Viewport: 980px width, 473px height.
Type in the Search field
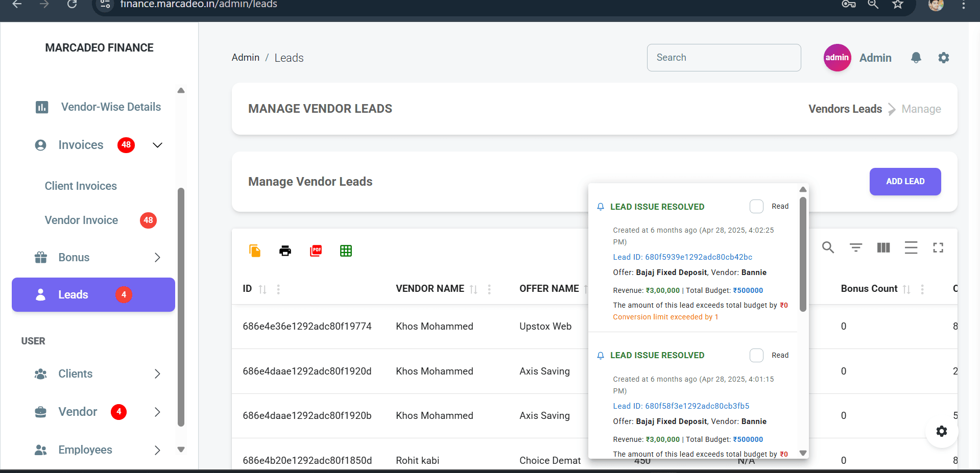[x=723, y=57]
